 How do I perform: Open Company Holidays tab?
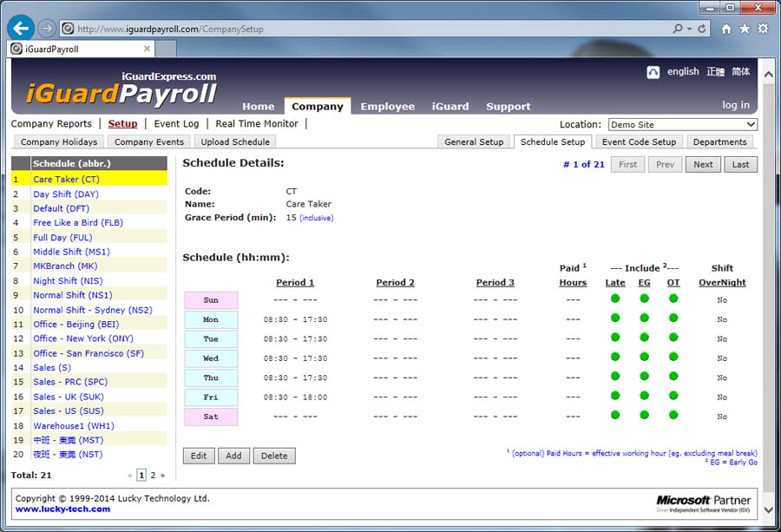pyautogui.click(x=59, y=142)
